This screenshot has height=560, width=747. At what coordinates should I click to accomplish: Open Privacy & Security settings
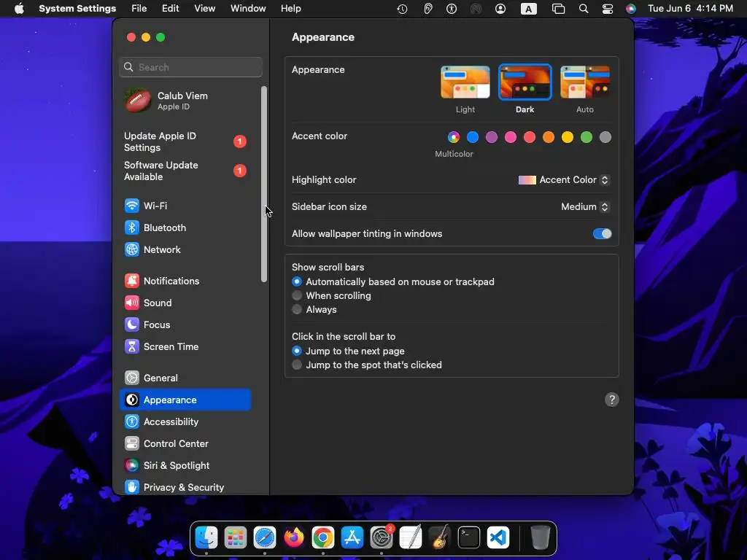pyautogui.click(x=185, y=487)
